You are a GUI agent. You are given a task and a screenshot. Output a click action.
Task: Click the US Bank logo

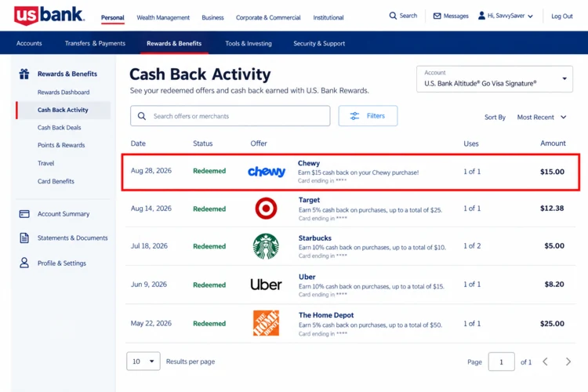pos(49,16)
